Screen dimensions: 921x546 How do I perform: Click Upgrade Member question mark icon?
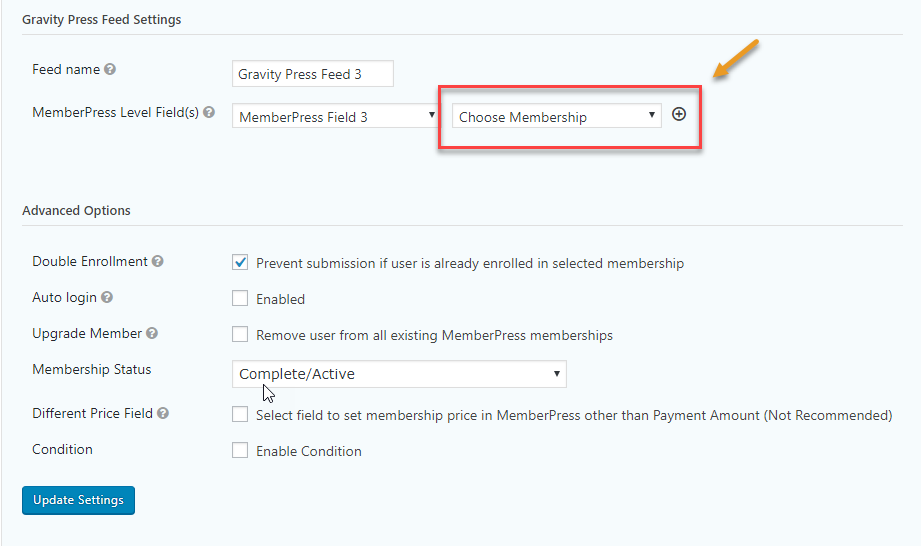coord(152,333)
